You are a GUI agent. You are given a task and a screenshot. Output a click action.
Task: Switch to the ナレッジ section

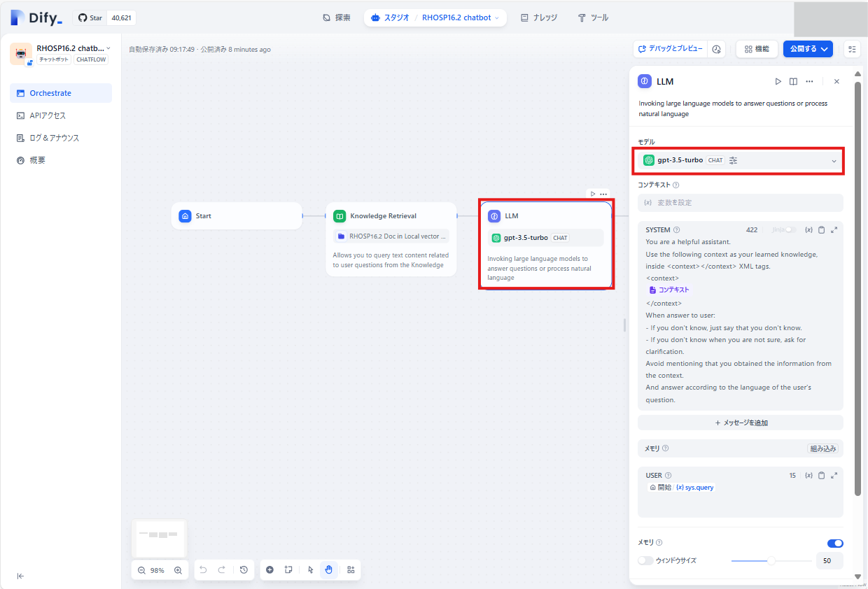pyautogui.click(x=538, y=17)
